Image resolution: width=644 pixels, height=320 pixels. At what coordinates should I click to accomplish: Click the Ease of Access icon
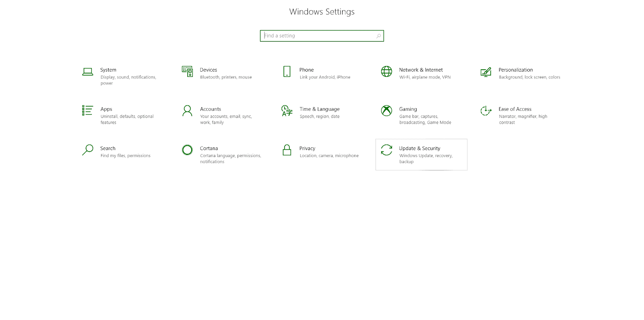point(486,111)
